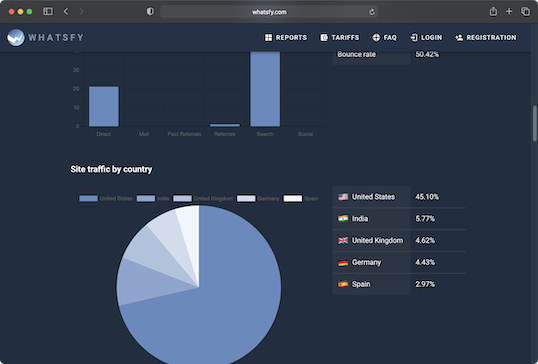Go back with the browser back arrow
The height and width of the screenshot is (364, 538).
pyautogui.click(x=66, y=12)
